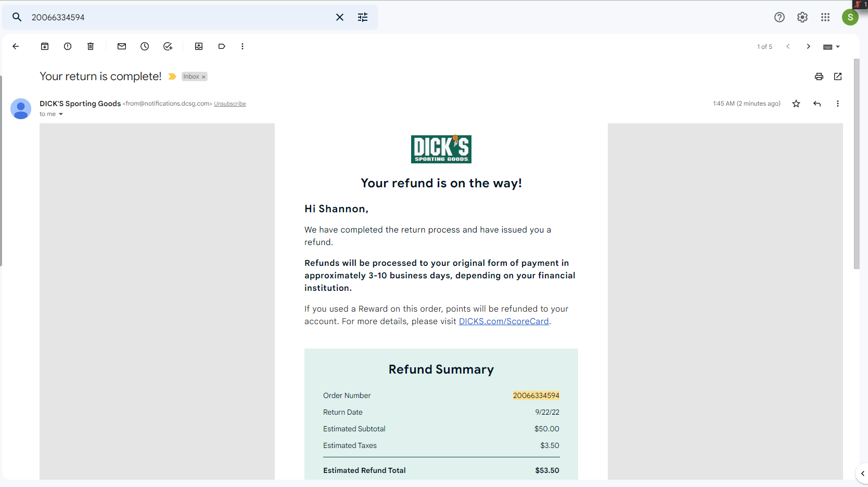Reply to the message
Screen dimensions: 868x487
pyautogui.click(x=817, y=104)
